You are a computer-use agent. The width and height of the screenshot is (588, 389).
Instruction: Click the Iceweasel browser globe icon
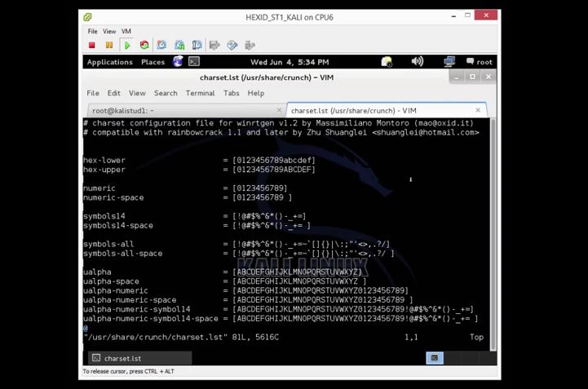[178, 61]
